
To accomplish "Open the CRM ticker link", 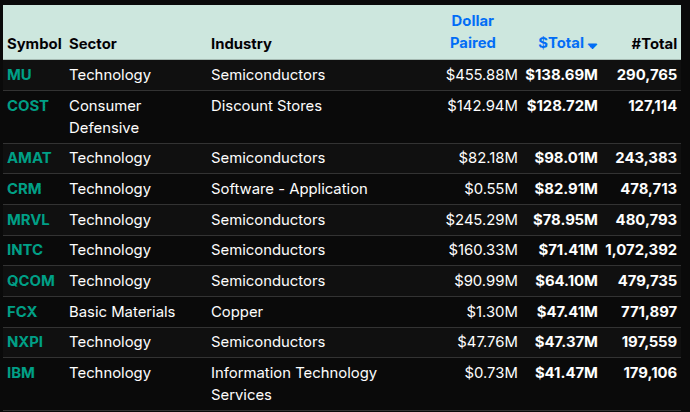I will [x=24, y=189].
